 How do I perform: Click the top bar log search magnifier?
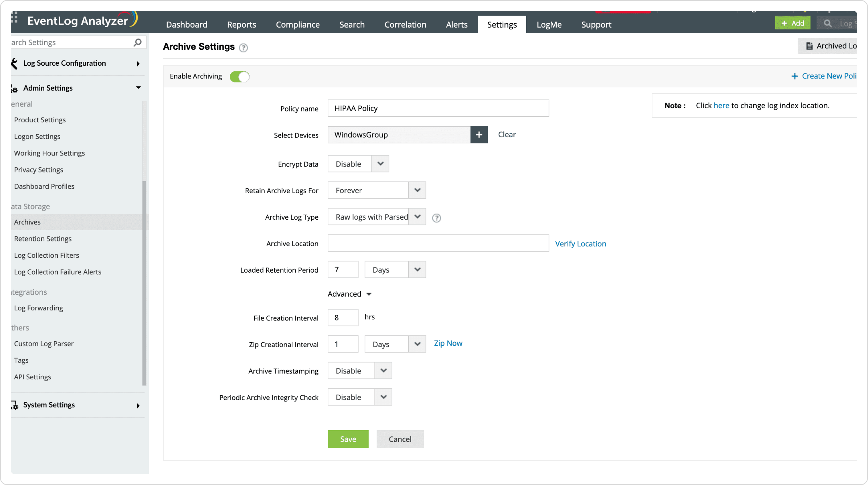[x=827, y=24]
